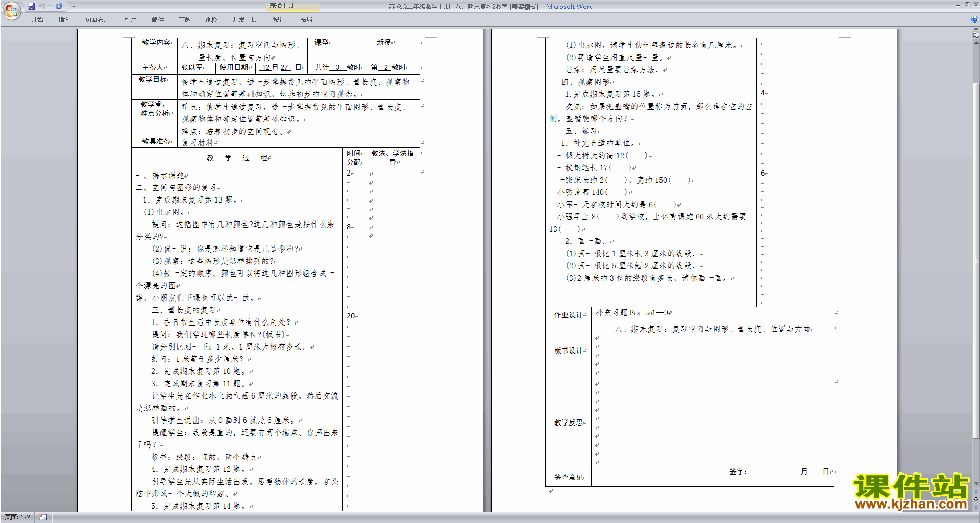The width and height of the screenshot is (980, 523).
Task: Click the 使用日期 cell label
Action: 234,67
